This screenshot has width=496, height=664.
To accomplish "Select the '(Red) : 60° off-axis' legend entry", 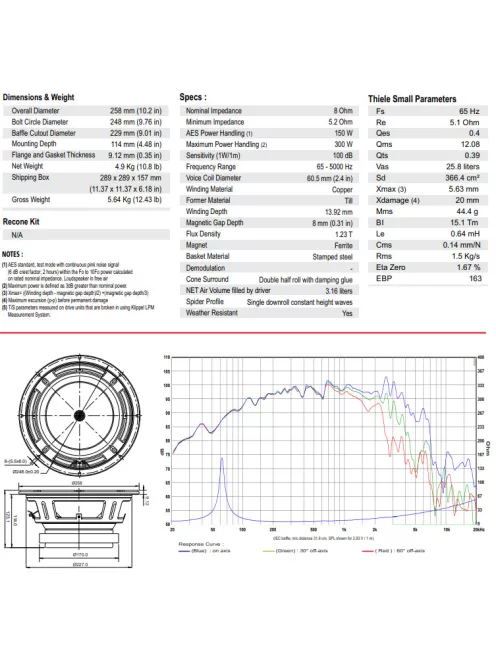I will coord(393,551).
